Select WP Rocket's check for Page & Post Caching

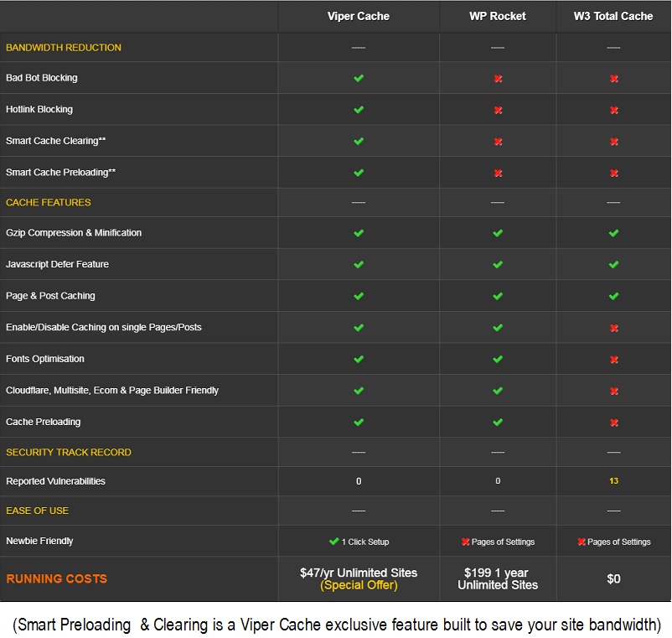pyautogui.click(x=498, y=296)
